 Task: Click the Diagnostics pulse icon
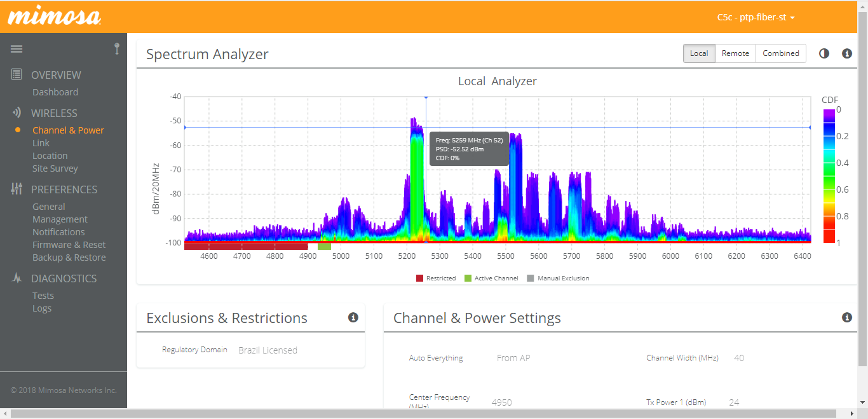pos(17,278)
